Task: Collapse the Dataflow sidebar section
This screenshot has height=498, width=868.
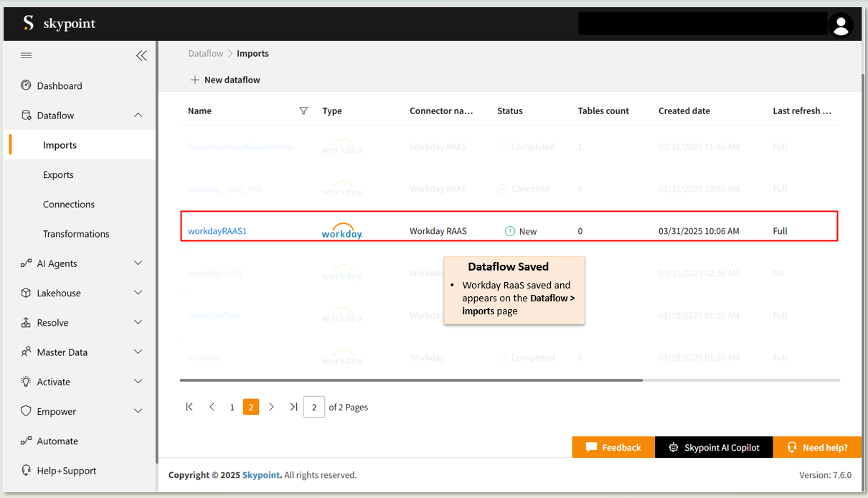Action: pos(138,116)
